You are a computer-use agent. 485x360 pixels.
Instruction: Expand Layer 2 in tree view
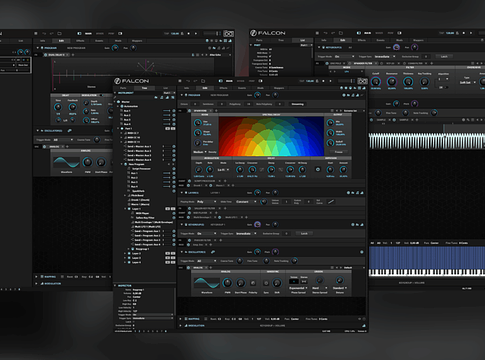(125, 254)
